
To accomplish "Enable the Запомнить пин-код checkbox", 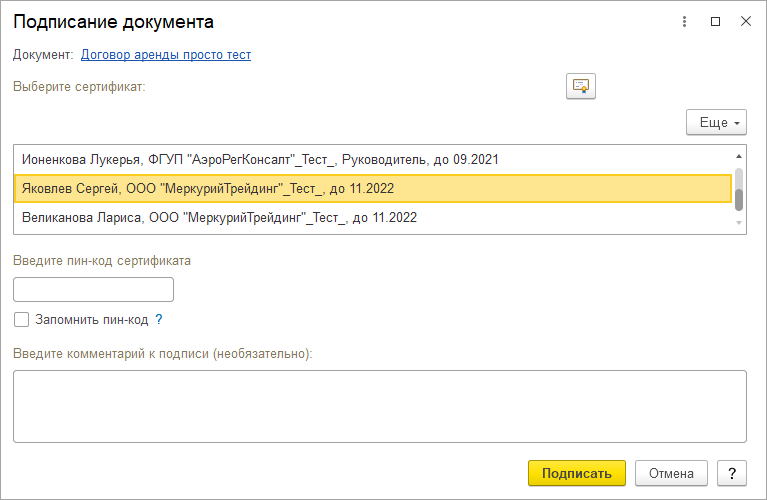I will coord(21,320).
